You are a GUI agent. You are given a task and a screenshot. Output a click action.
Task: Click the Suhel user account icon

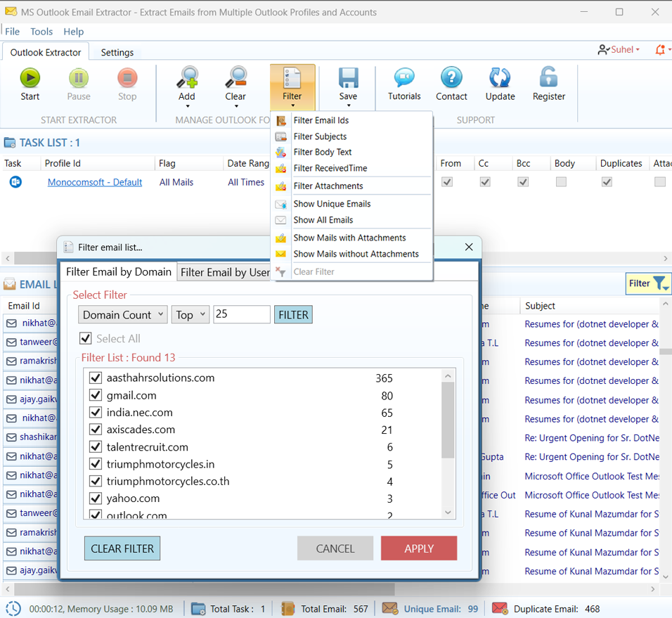[x=603, y=50]
